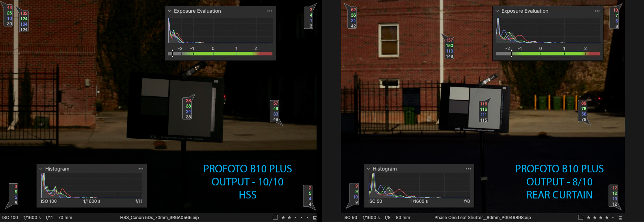Collapse the left Exposure Evaluation panel

click(170, 11)
